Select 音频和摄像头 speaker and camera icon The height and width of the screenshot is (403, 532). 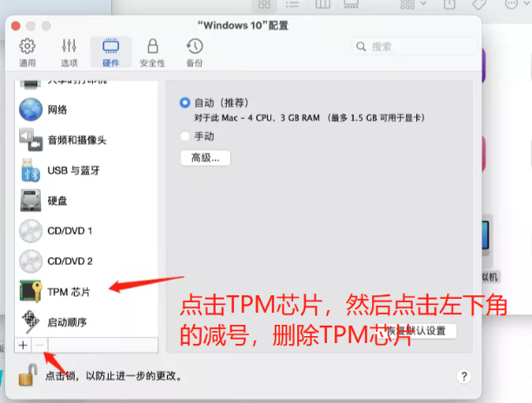(31, 140)
